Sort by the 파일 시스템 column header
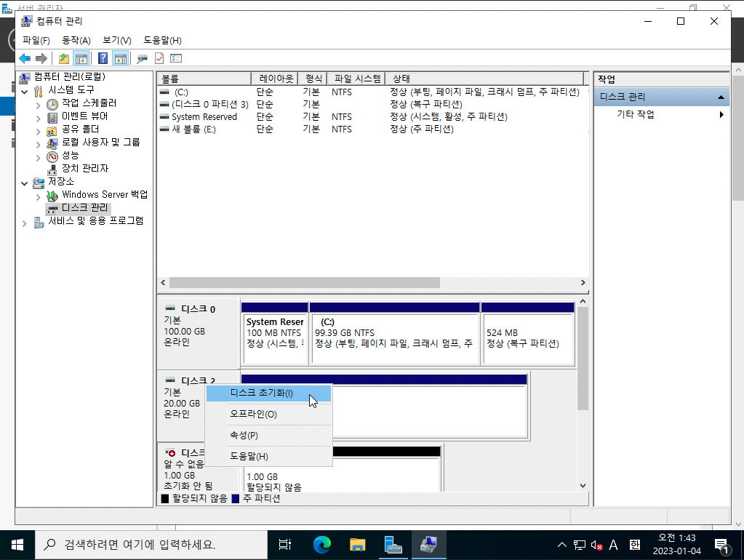744x560 pixels. tap(356, 79)
